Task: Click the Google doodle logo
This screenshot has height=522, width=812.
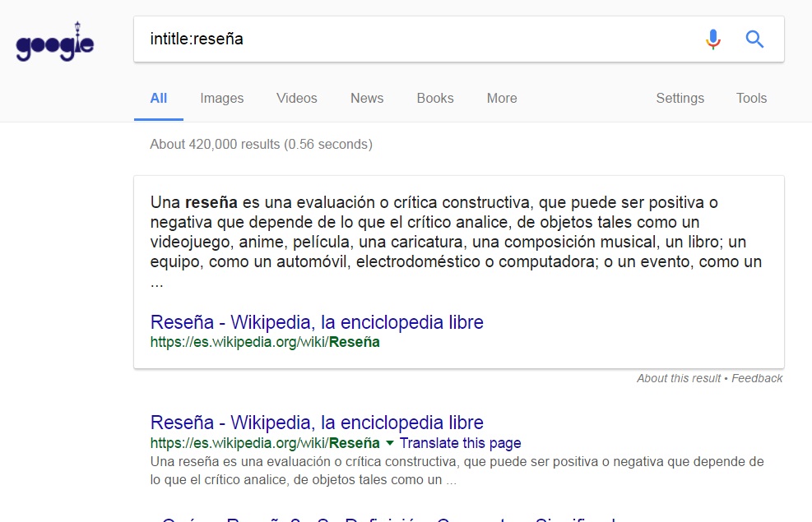Action: [55, 42]
